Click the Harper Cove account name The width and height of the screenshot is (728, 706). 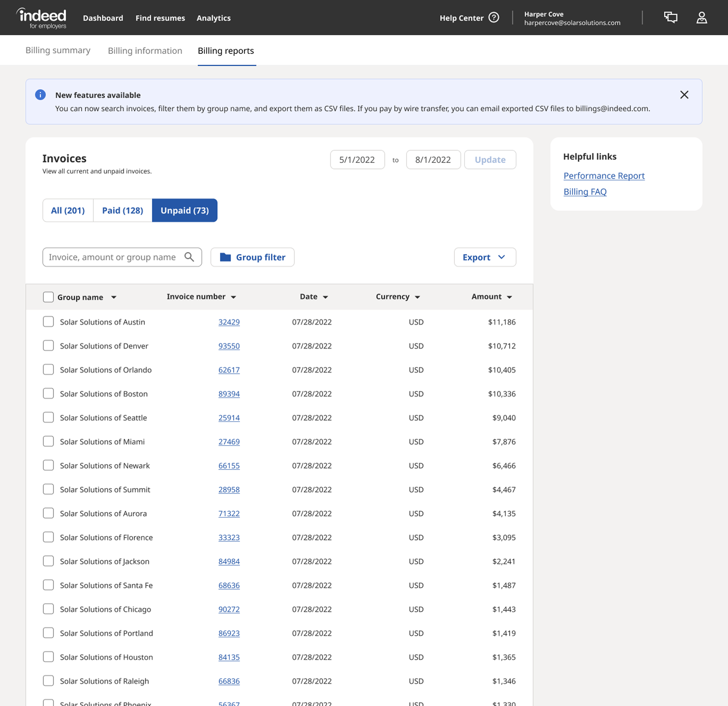click(544, 14)
